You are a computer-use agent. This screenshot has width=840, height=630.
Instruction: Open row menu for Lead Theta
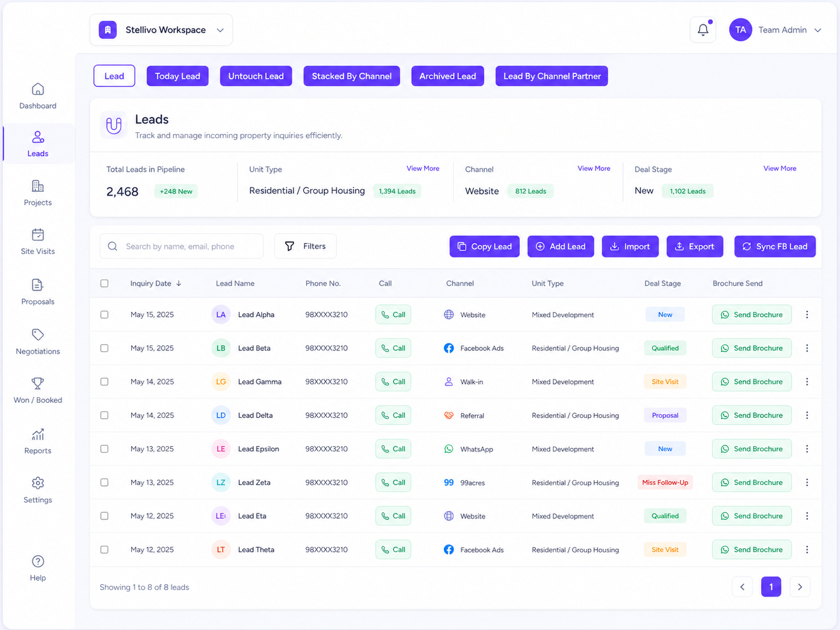pyautogui.click(x=807, y=549)
